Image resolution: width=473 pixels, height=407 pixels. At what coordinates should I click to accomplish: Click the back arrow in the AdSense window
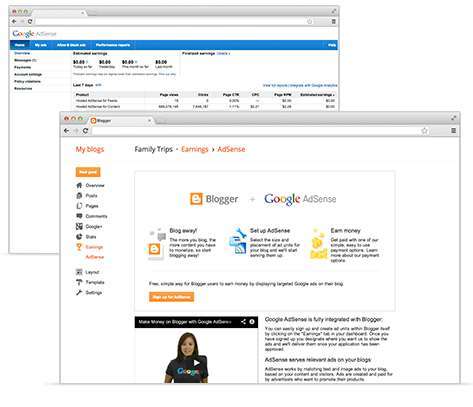[x=14, y=21]
